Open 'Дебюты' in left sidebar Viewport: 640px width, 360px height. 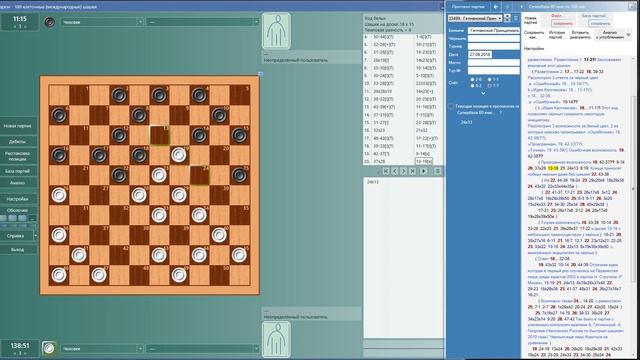(x=18, y=142)
